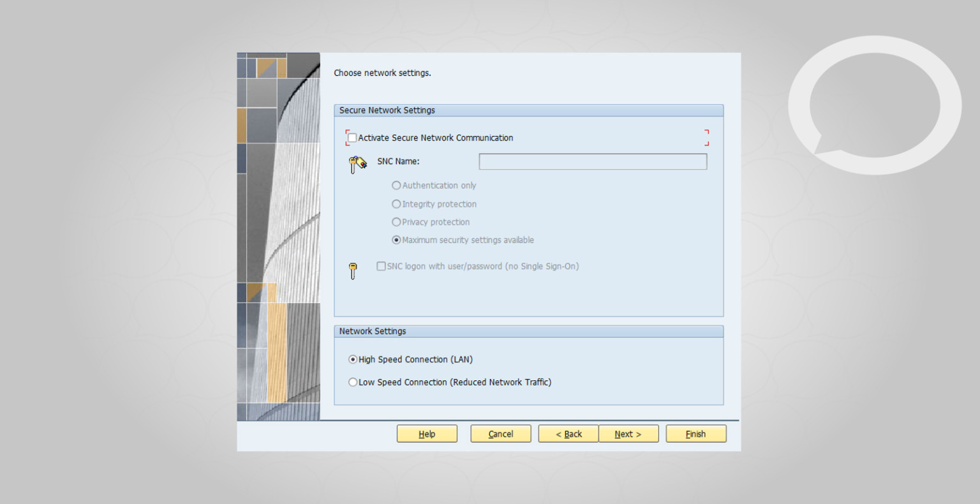This screenshot has height=504, width=980.
Task: Click the SNC Name keys icon
Action: (358, 165)
